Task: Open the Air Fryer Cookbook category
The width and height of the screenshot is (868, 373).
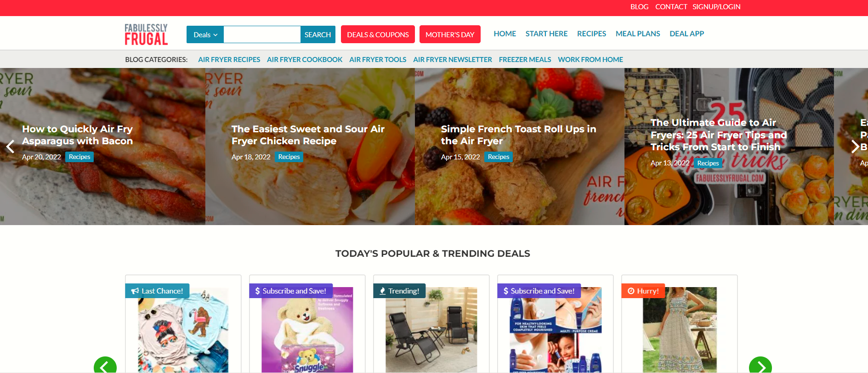Action: coord(305,59)
